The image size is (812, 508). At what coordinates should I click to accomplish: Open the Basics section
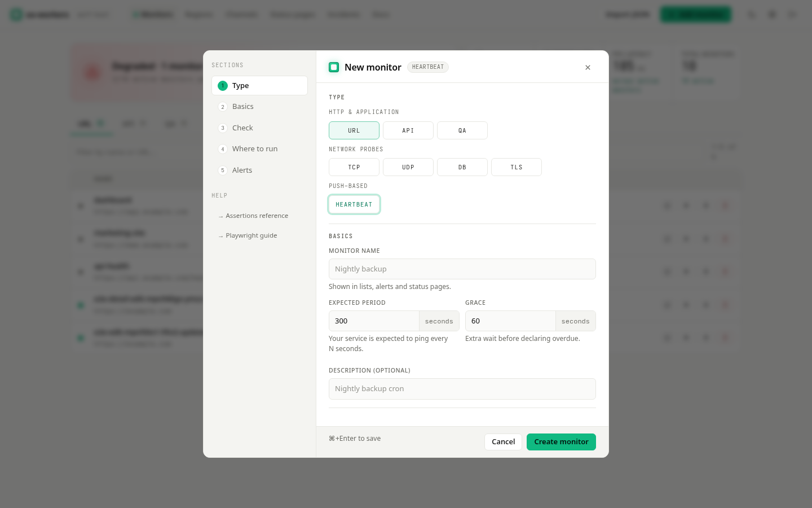click(259, 107)
